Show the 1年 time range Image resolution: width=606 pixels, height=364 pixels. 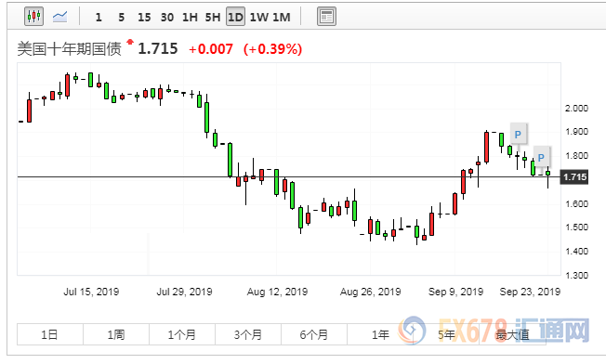pyautogui.click(x=380, y=334)
